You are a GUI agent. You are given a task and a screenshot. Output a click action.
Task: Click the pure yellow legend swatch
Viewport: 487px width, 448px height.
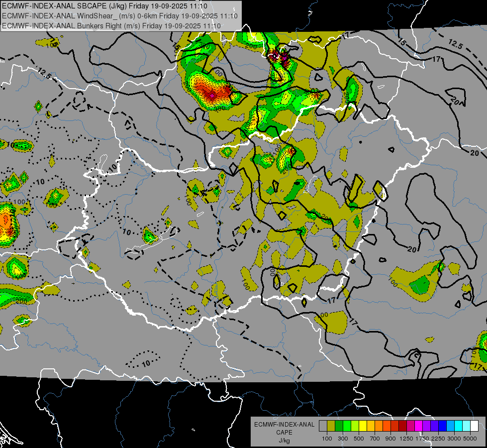click(363, 426)
